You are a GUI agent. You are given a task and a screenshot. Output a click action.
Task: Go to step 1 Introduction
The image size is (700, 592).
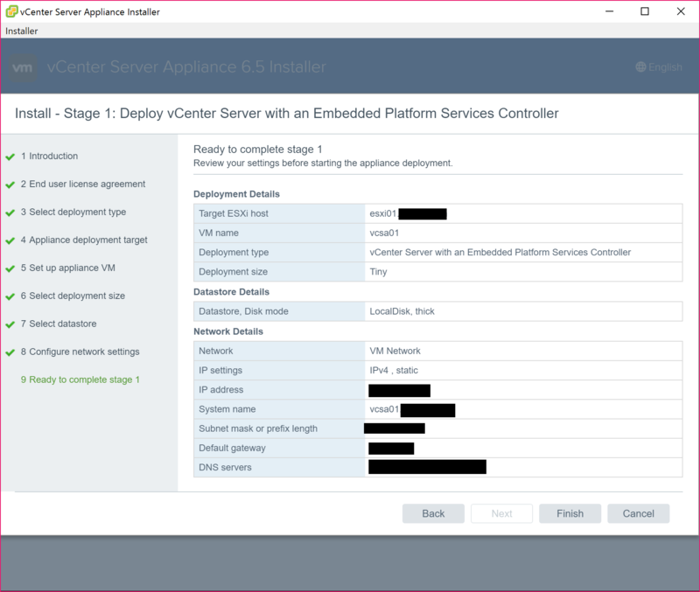click(x=49, y=156)
